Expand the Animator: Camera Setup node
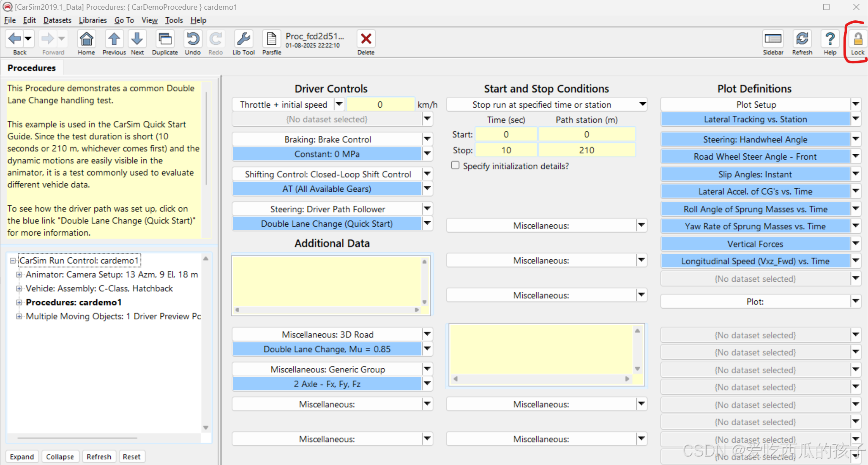This screenshot has height=465, width=868. click(19, 275)
